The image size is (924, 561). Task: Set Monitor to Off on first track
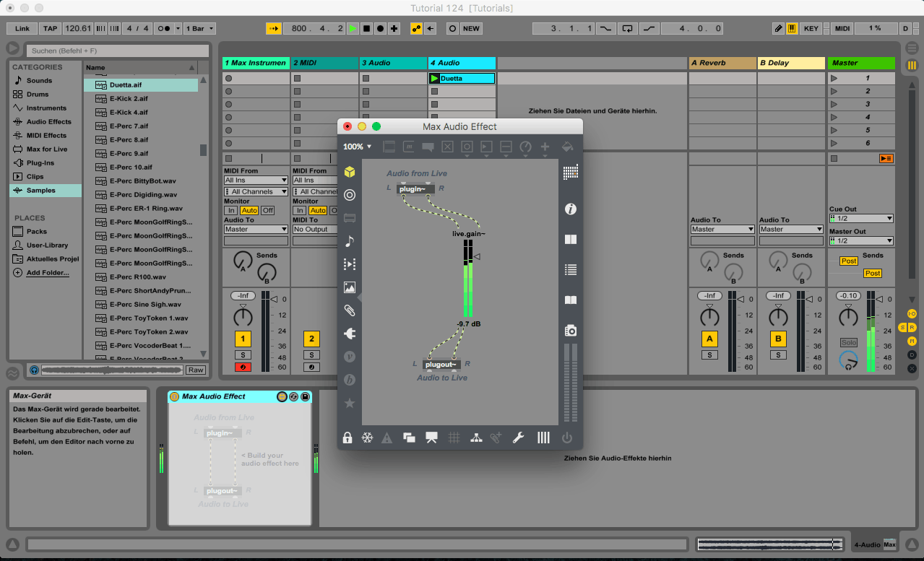tap(267, 210)
